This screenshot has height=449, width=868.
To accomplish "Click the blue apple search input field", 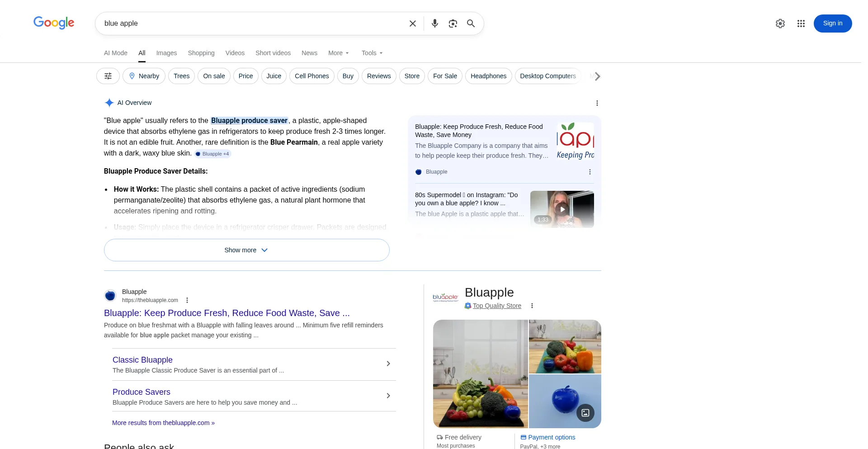I will (x=253, y=24).
